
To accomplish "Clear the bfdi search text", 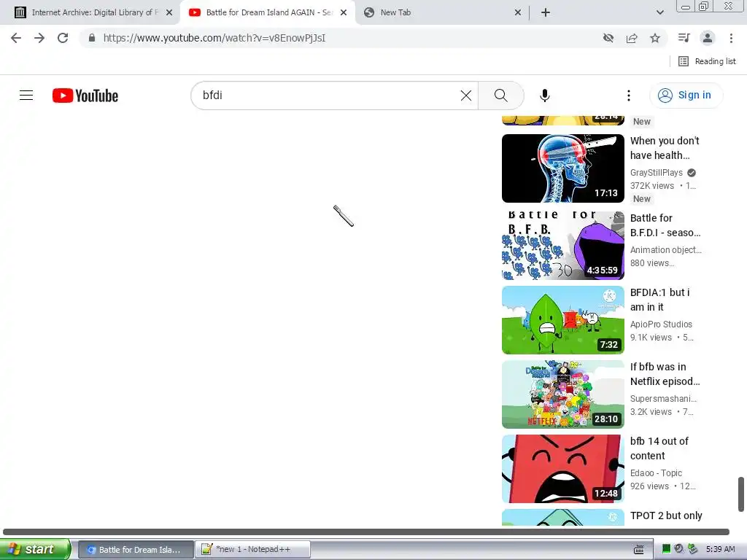I will 466,96.
